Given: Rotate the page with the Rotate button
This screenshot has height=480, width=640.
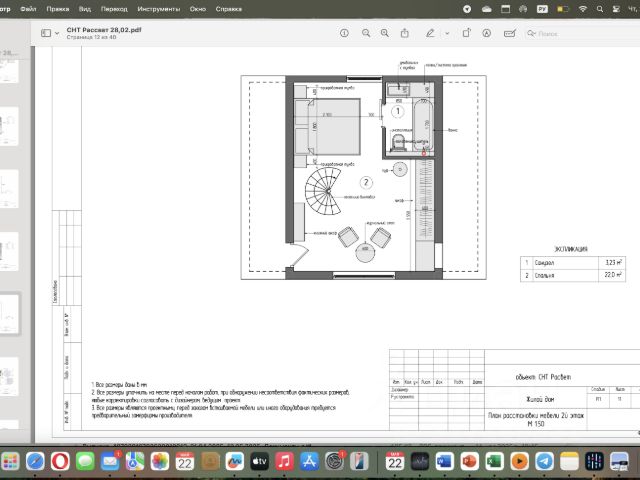Looking at the screenshot, I should (x=466, y=33).
